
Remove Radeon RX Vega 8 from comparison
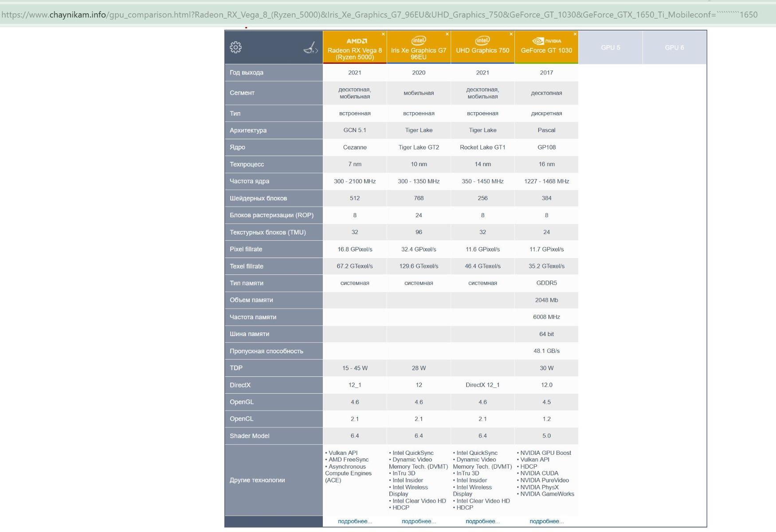[383, 34]
